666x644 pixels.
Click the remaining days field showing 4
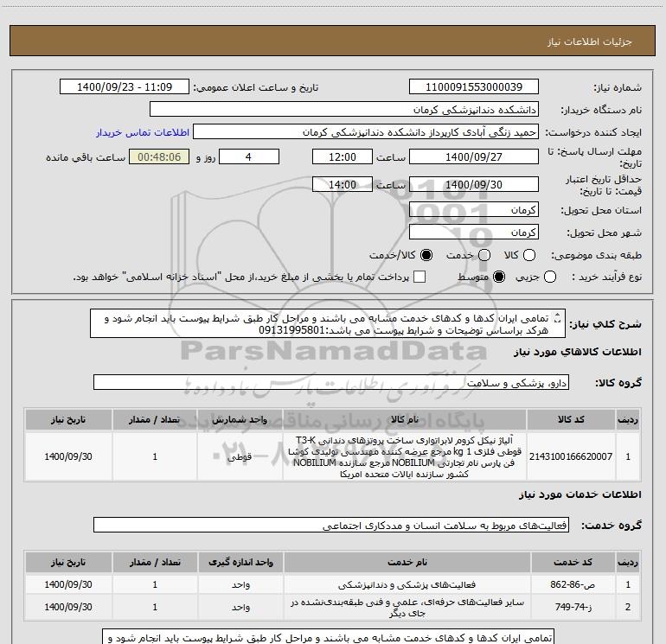click(x=249, y=156)
